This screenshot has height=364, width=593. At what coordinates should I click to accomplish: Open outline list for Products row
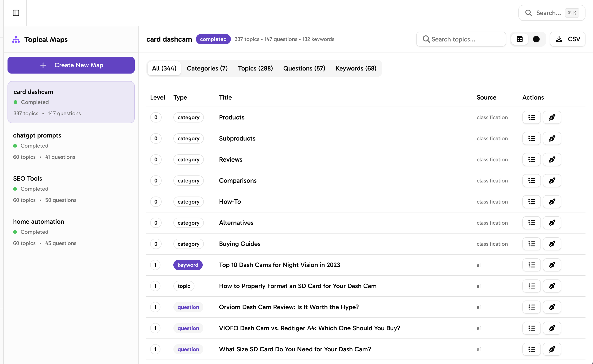coord(531,117)
